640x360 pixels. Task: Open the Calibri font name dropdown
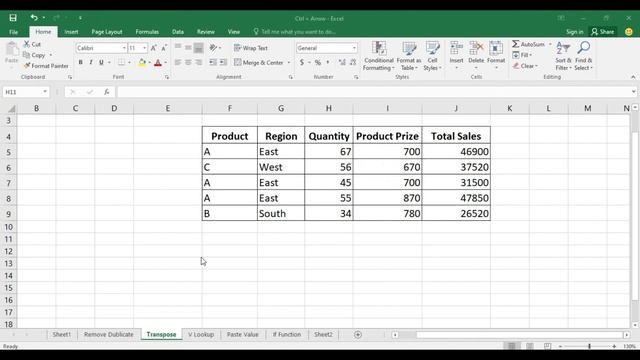[124, 48]
